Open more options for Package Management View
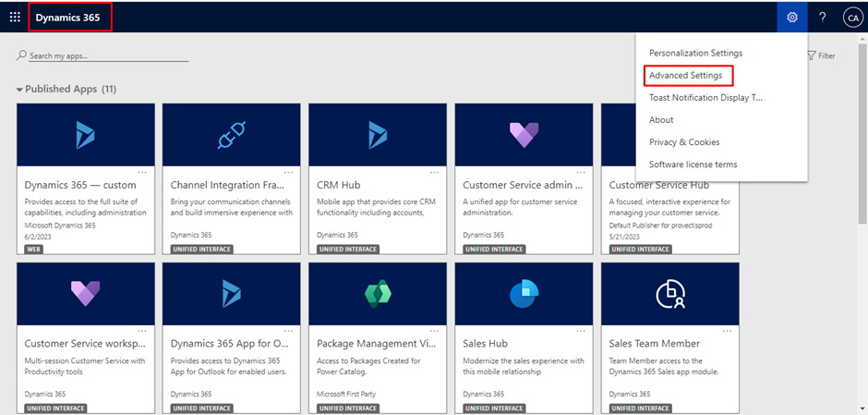Screen dimensions: 868x415 tap(435, 331)
